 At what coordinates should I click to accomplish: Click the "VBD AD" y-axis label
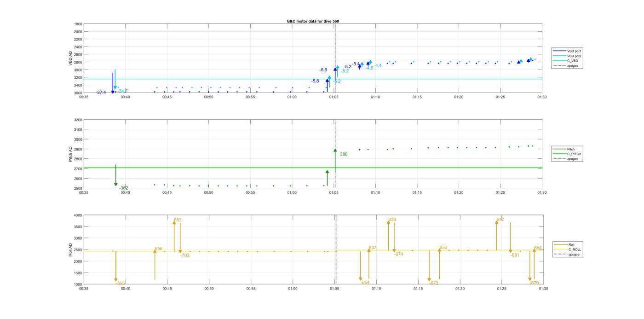click(70, 58)
